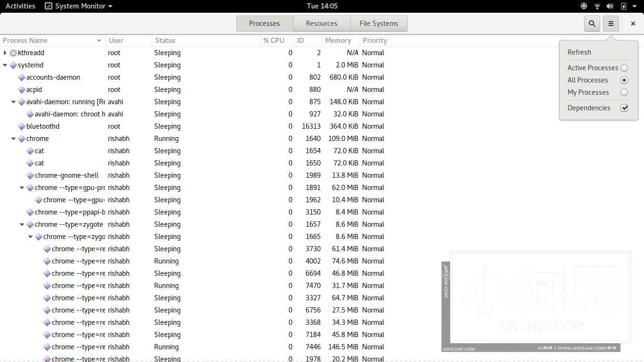Click ID 927 in avahi chroot row
Screen dimensions: 644x362
[315, 114]
